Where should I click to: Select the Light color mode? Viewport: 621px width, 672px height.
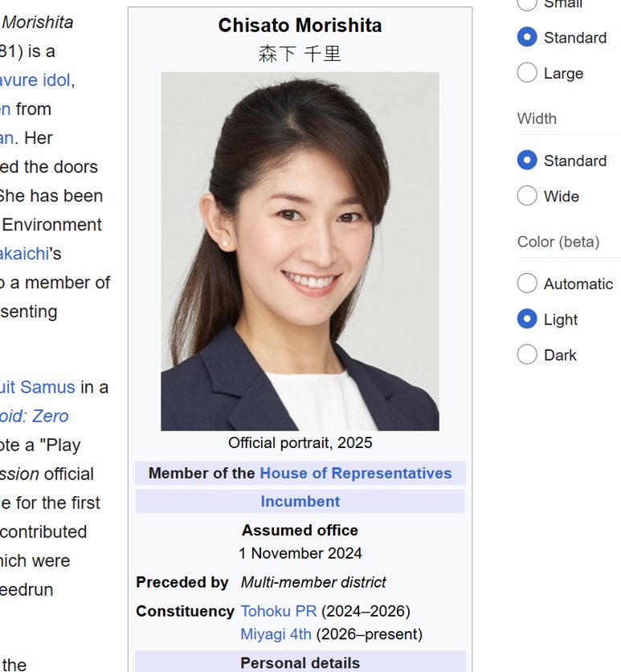[x=527, y=319]
